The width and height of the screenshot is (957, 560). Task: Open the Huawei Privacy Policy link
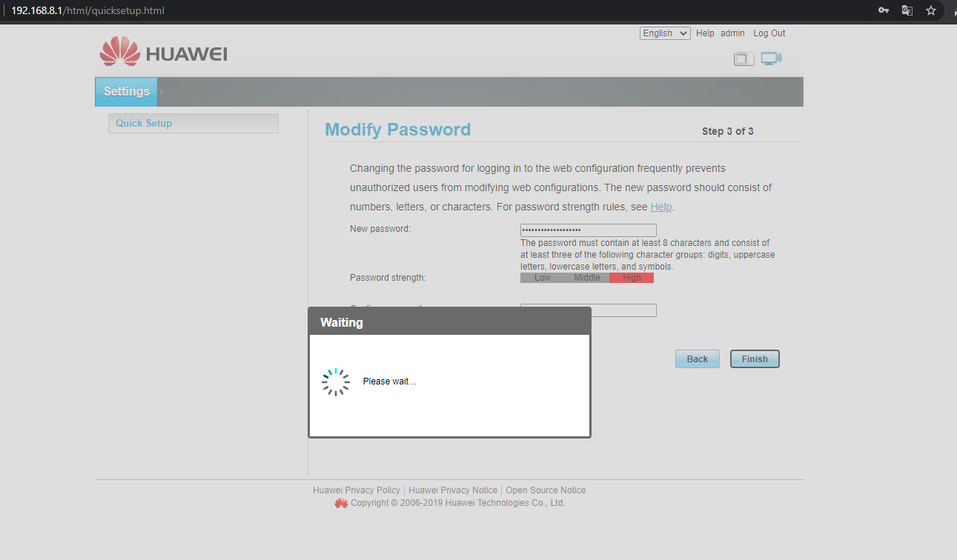coord(356,490)
